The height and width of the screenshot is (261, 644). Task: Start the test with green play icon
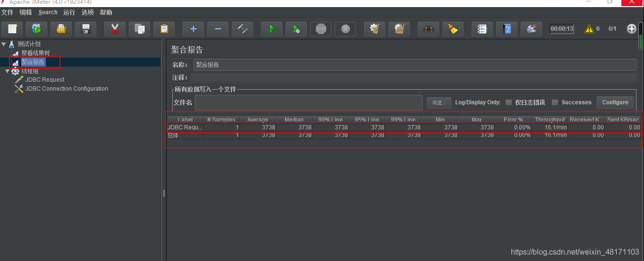point(271,29)
